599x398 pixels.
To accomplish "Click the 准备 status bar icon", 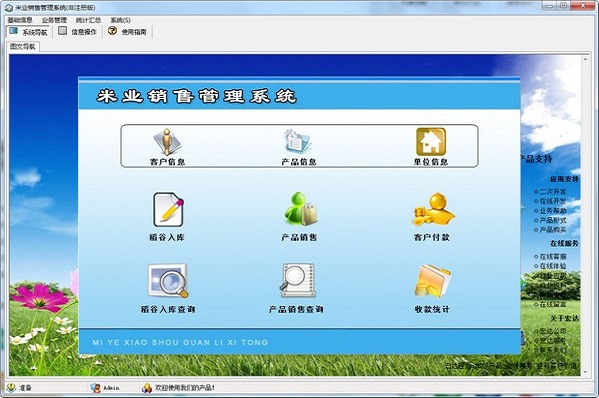I will (x=11, y=388).
